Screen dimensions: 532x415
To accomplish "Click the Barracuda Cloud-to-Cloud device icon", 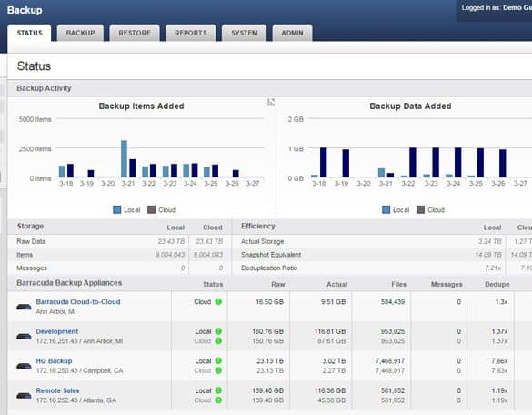I will tap(24, 307).
